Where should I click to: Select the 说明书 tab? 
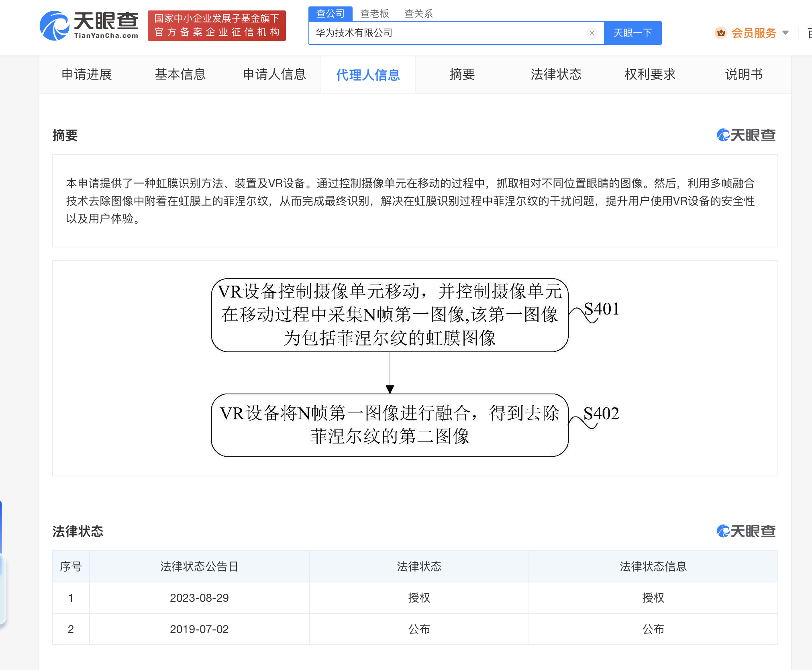744,75
